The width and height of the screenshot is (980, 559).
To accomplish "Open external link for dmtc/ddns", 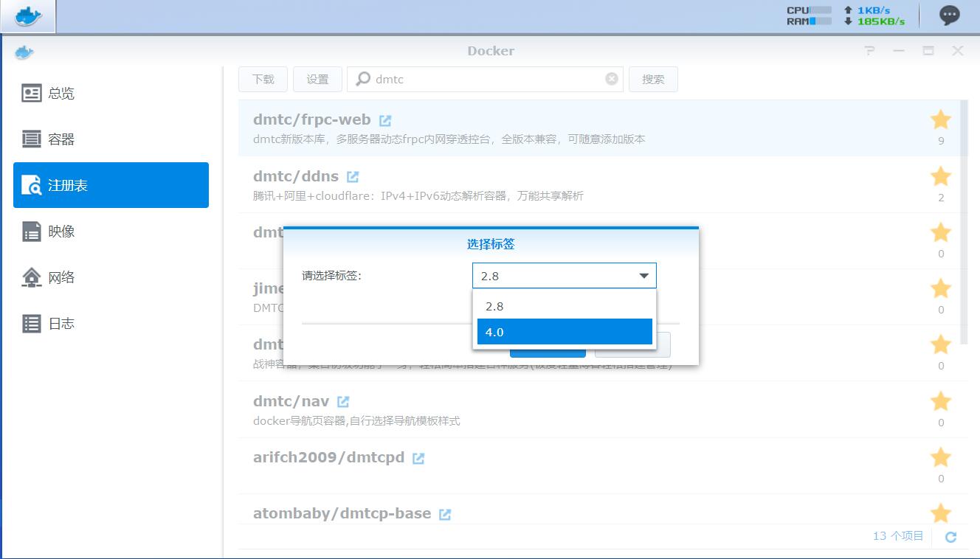I will coord(353,177).
